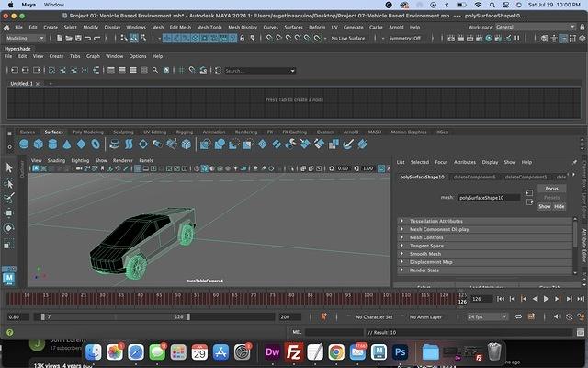The width and height of the screenshot is (588, 368).
Task: Open Photoshop from the Dock
Action: click(x=401, y=351)
